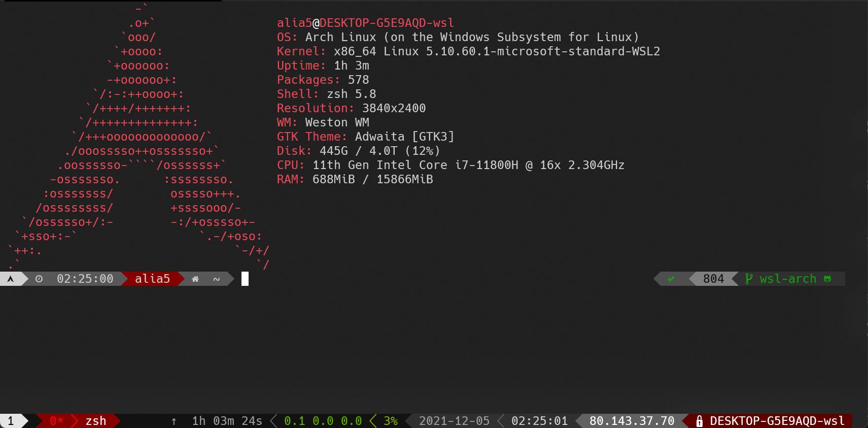Click the tilde directory path in prompt

[217, 279]
